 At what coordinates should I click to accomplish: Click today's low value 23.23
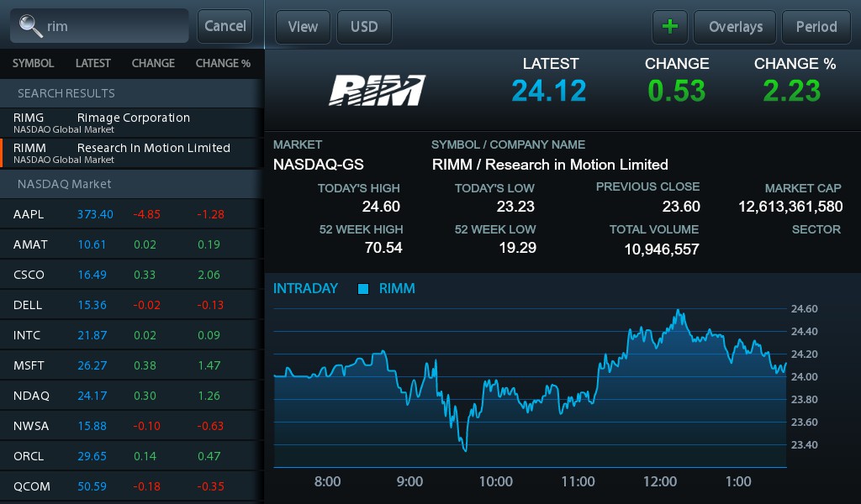click(515, 207)
